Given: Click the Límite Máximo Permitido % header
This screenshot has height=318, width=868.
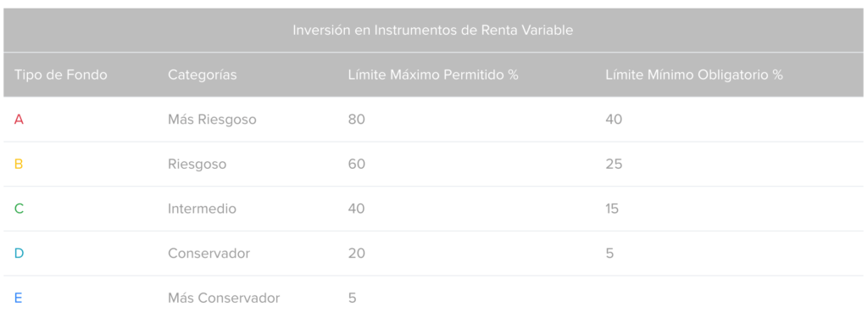Looking at the screenshot, I should point(433,75).
